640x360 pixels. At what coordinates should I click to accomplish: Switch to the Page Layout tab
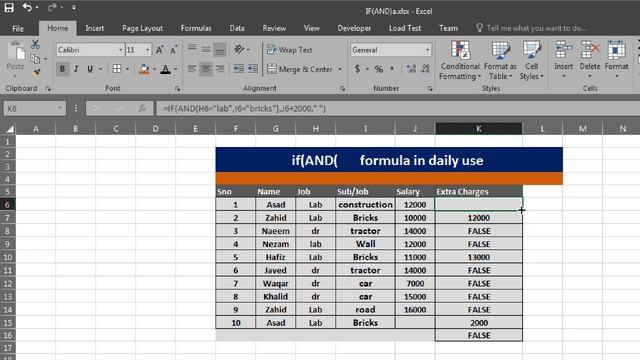pyautogui.click(x=142, y=28)
